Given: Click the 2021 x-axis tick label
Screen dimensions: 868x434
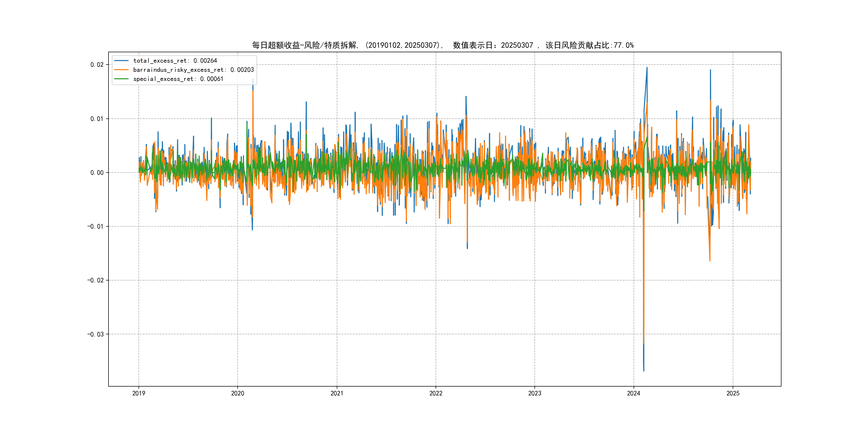Looking at the screenshot, I should pos(337,393).
